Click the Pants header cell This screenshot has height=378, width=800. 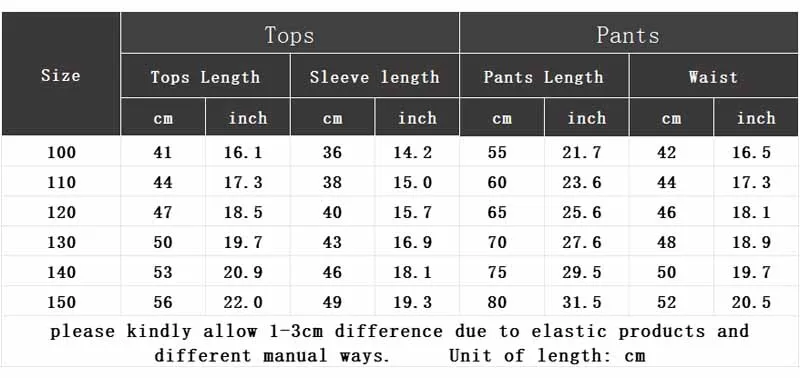point(629,33)
